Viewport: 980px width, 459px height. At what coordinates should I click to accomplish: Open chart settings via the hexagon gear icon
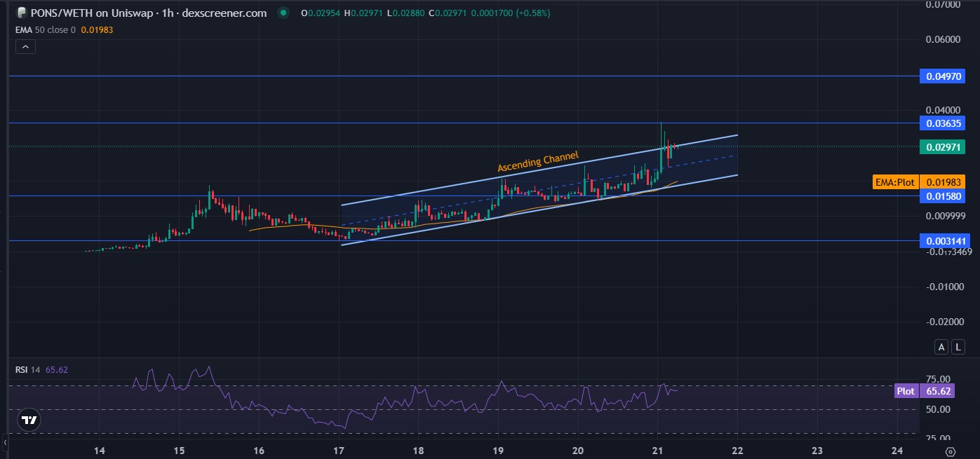pyautogui.click(x=950, y=451)
